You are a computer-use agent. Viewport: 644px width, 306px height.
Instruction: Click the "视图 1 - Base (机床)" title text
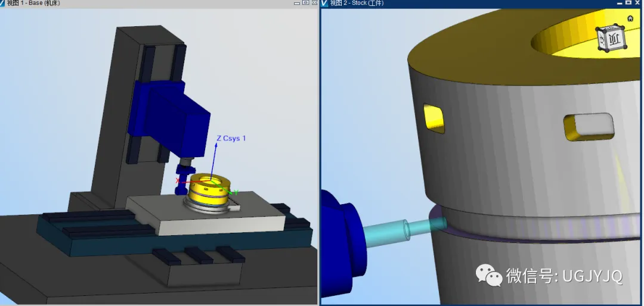pyautogui.click(x=33, y=3)
